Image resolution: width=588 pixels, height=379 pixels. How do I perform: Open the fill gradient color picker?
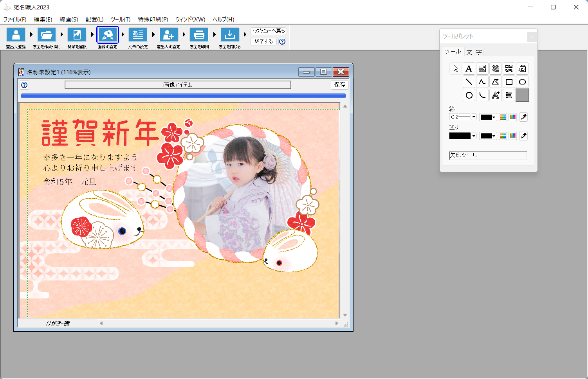pos(513,136)
